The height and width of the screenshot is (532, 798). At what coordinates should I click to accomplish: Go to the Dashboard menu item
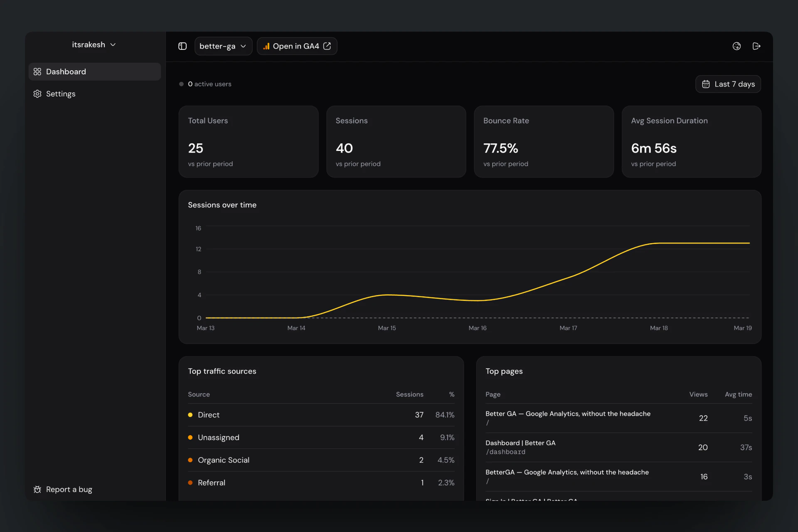pyautogui.click(x=95, y=71)
